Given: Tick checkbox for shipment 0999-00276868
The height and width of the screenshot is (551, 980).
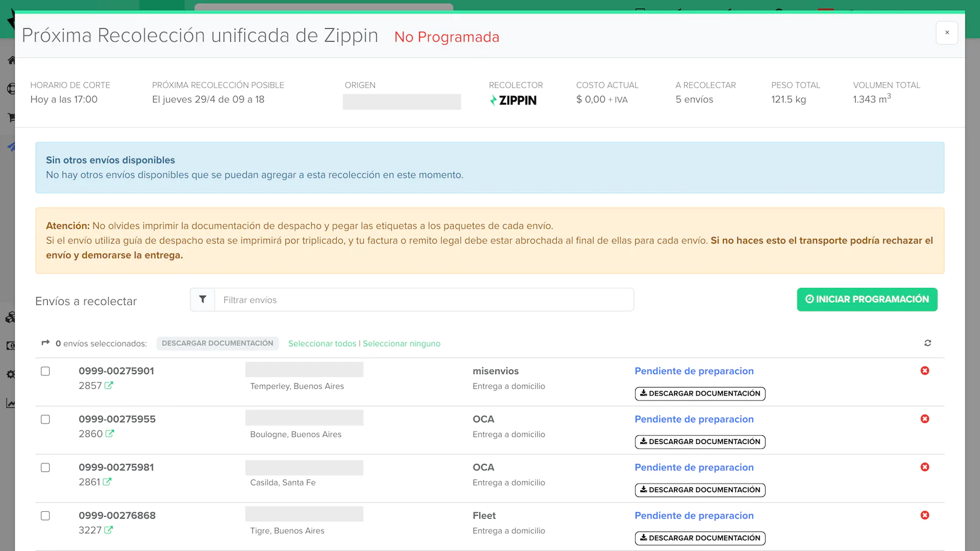Looking at the screenshot, I should click(45, 516).
